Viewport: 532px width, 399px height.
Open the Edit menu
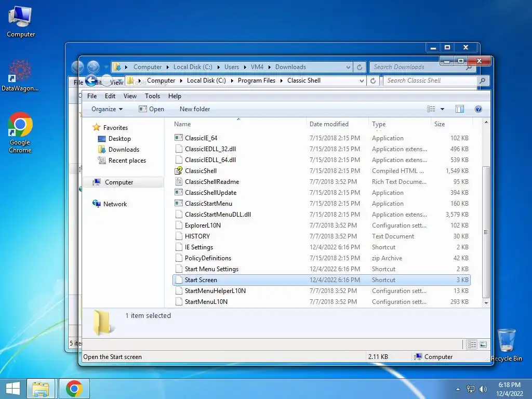pyautogui.click(x=110, y=96)
